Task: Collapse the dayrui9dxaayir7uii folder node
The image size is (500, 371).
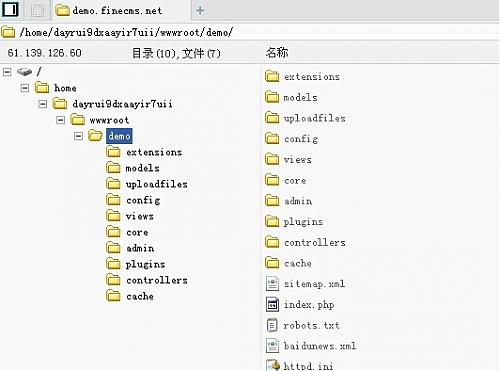Action: click(43, 104)
